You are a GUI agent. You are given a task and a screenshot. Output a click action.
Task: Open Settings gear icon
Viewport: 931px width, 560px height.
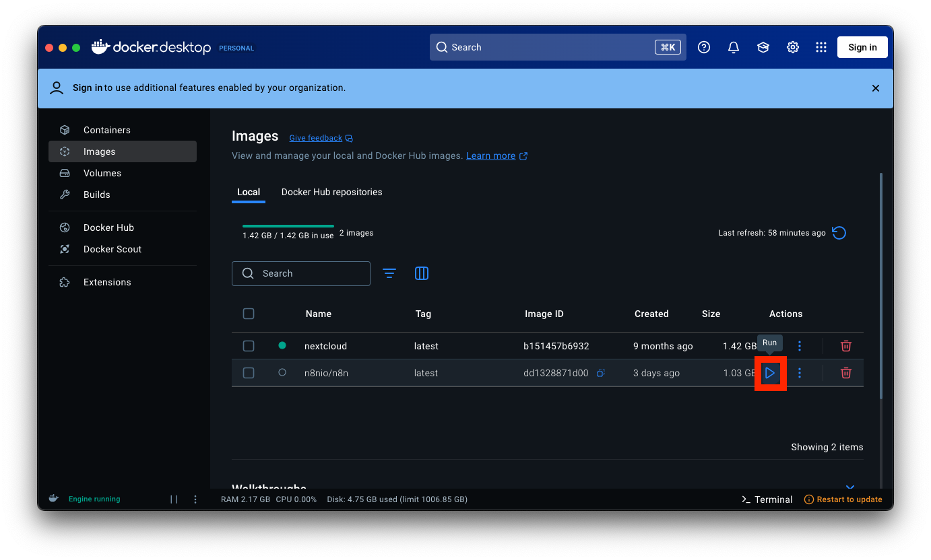tap(793, 47)
